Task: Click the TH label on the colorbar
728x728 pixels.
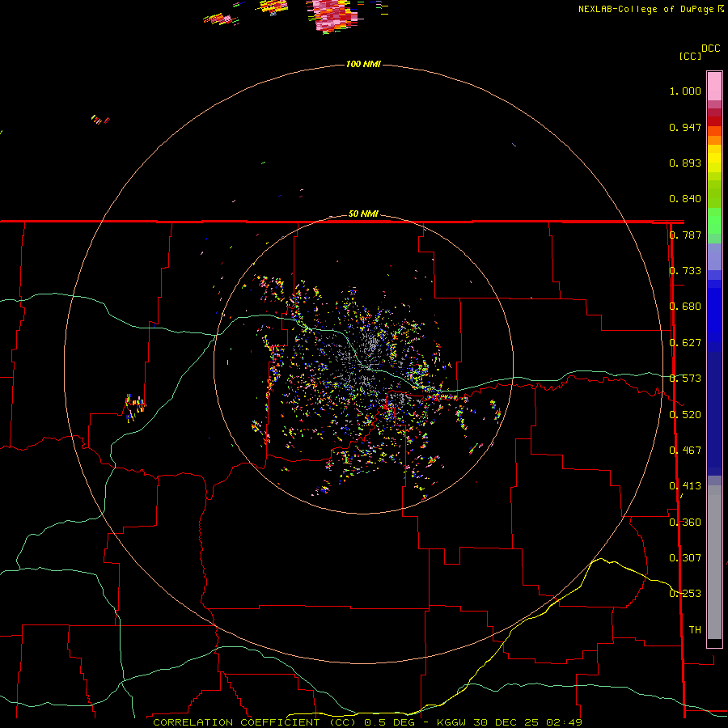Action: [695, 630]
